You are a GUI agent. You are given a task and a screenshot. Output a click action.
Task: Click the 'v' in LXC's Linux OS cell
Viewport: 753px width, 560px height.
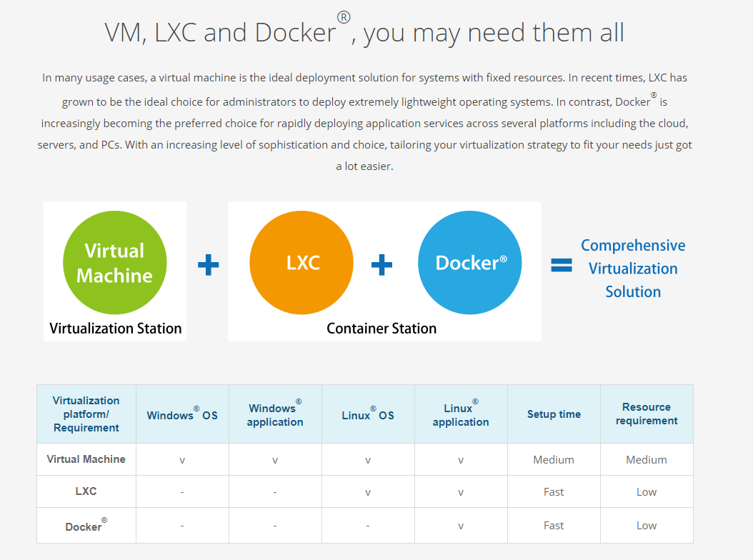pos(368,493)
